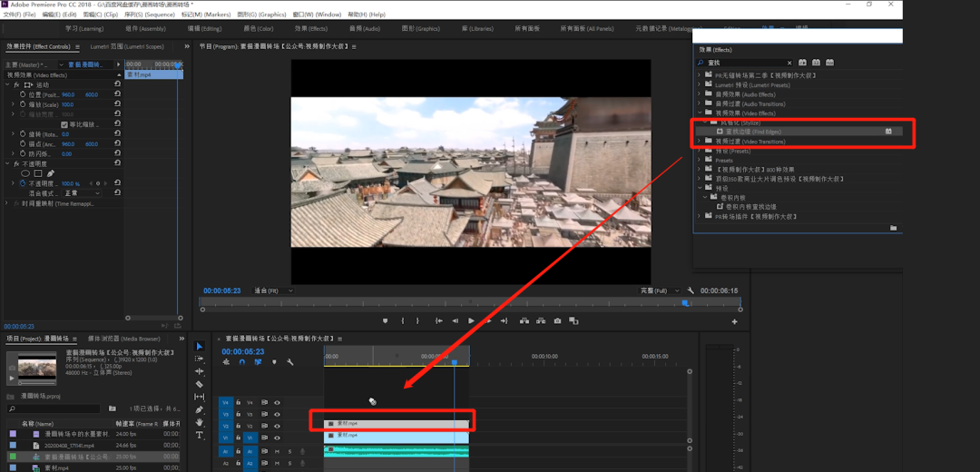Filter effects by 32-bit Color badge
The image size is (980, 472).
(x=817, y=63)
